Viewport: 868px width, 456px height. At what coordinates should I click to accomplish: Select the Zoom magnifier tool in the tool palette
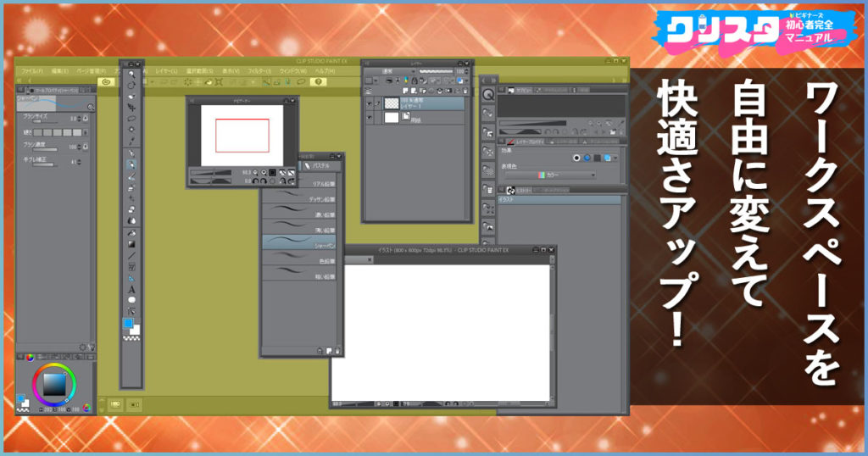tap(131, 74)
